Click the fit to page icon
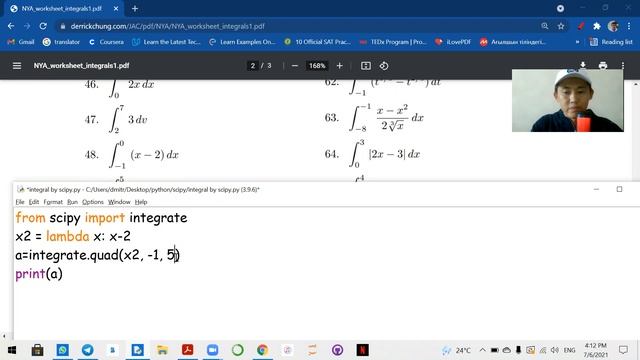This screenshot has height=360, width=640. [x=366, y=66]
